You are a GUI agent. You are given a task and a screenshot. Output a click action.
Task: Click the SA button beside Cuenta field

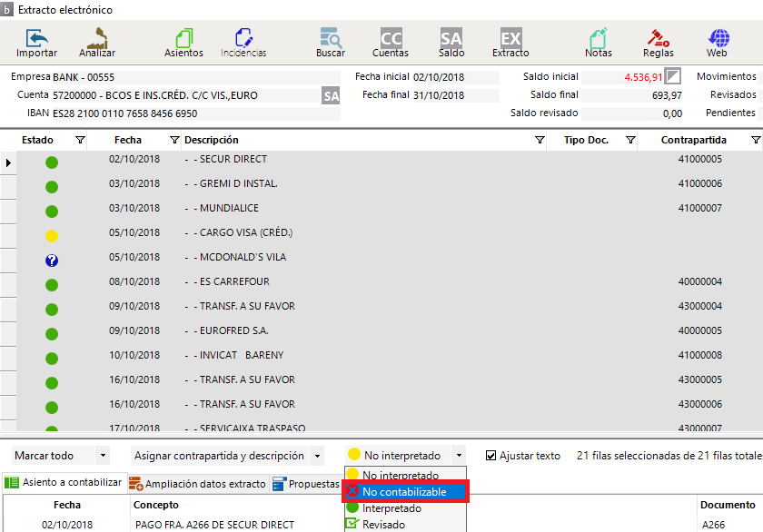tap(331, 96)
